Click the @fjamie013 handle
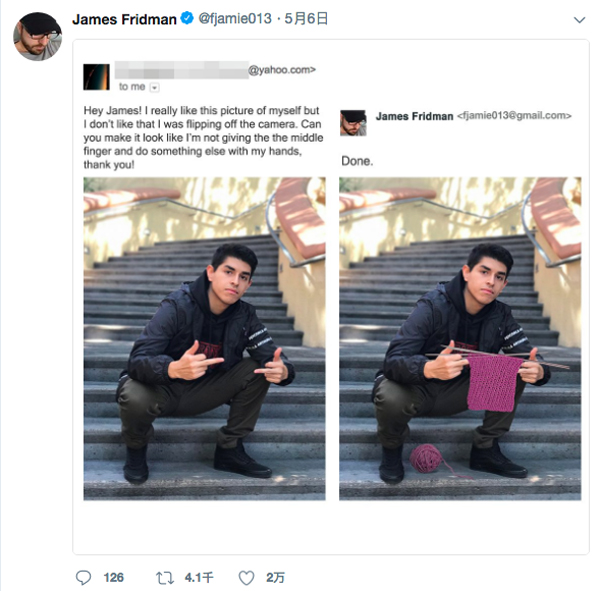 click(x=236, y=19)
